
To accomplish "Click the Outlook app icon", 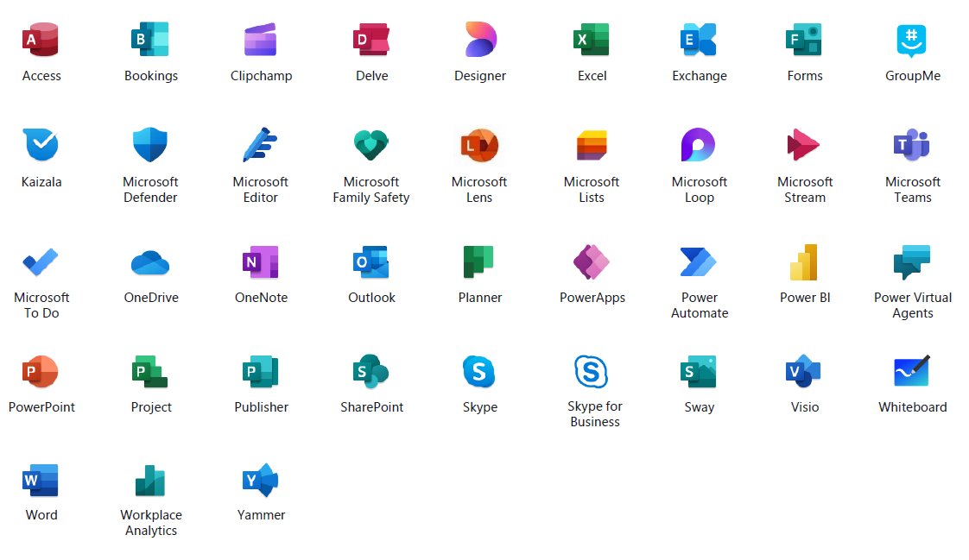I will (x=371, y=262).
